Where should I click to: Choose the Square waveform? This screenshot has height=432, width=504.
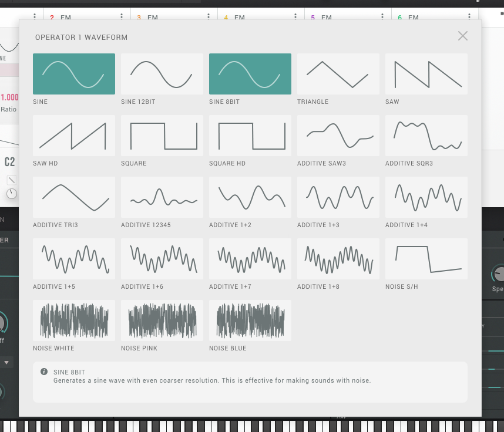[162, 136]
